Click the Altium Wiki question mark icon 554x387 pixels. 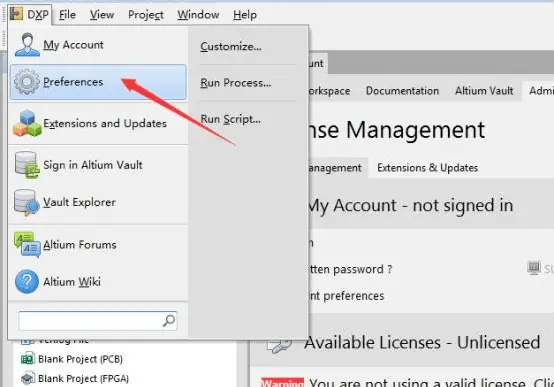click(27, 282)
